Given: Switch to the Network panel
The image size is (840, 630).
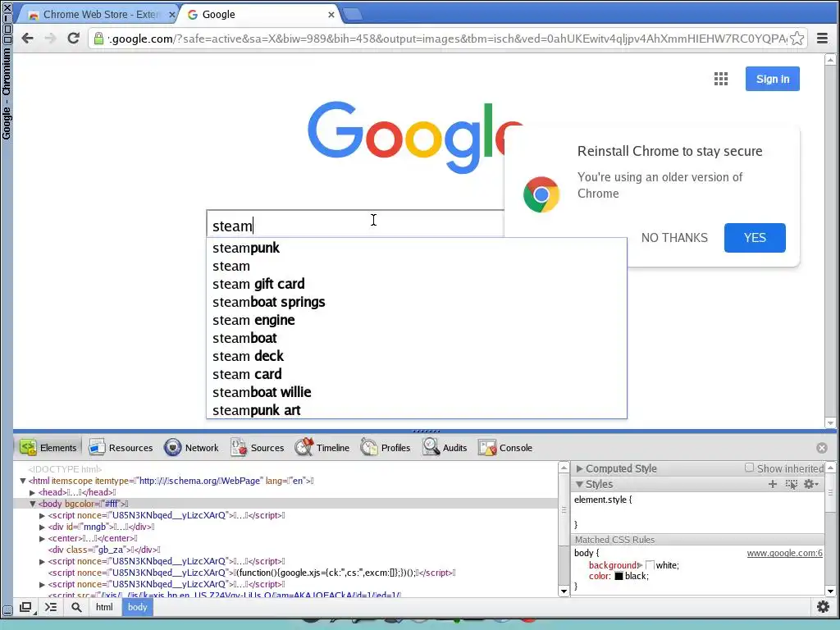Looking at the screenshot, I should (191, 447).
